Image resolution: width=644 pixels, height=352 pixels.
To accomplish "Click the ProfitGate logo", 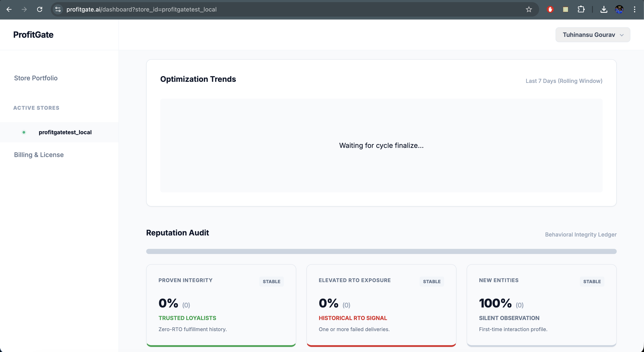I will [33, 35].
